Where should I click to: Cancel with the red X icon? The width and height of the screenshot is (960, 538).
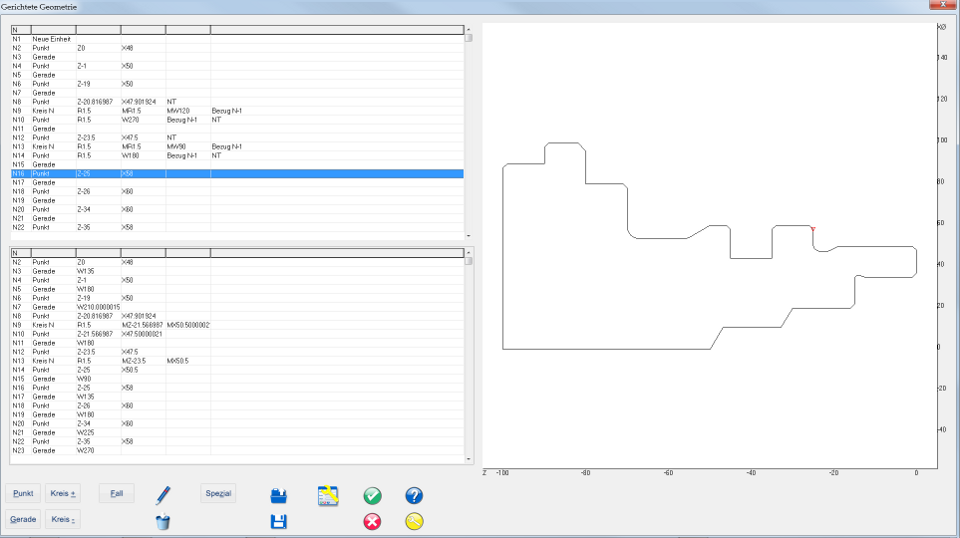(x=372, y=521)
